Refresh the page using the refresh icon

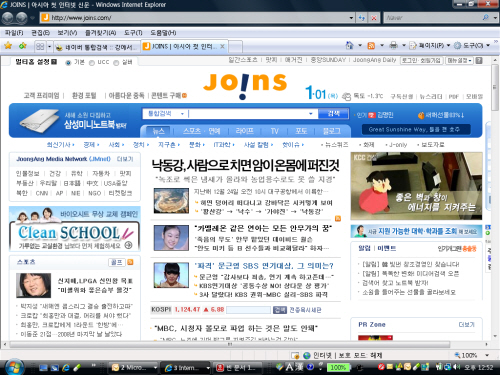pos(362,18)
